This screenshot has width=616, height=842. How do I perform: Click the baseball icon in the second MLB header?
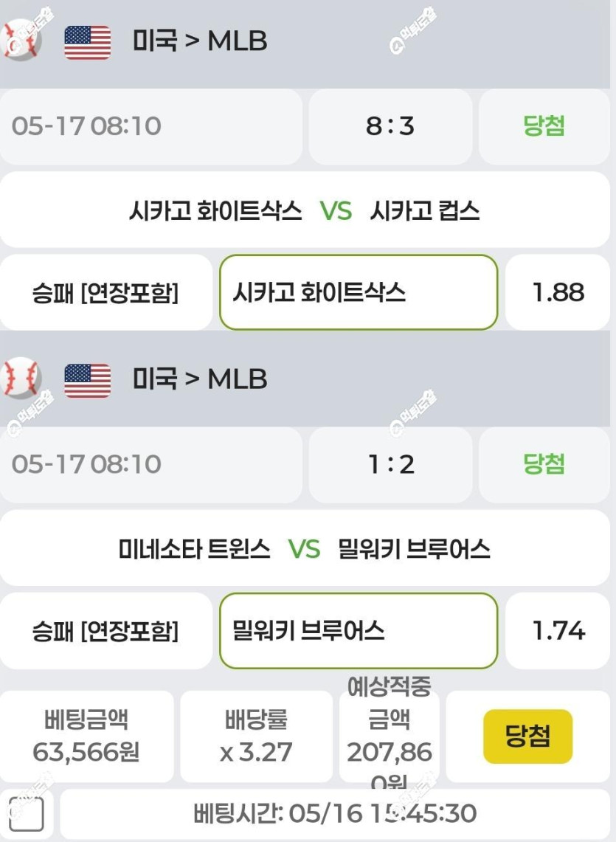pos(21,378)
